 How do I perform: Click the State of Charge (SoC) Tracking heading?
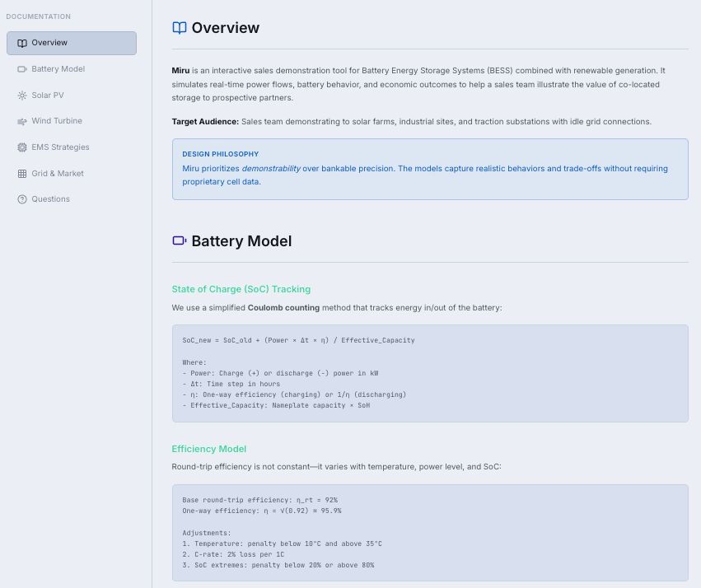(241, 289)
